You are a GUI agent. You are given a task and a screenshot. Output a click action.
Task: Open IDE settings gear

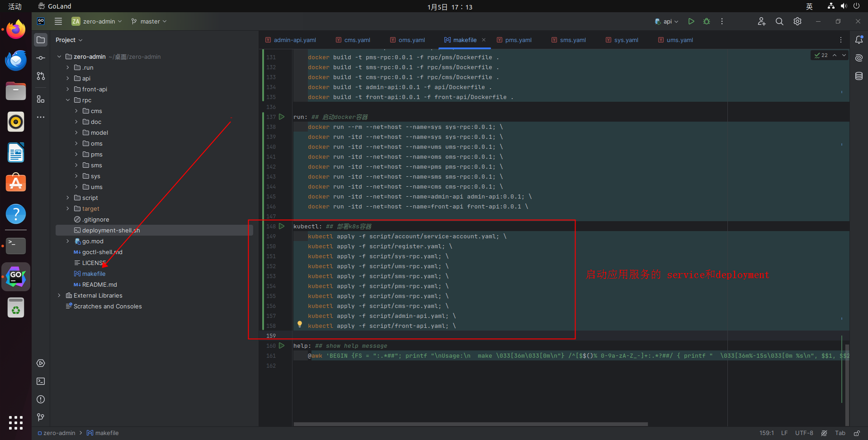click(x=797, y=21)
